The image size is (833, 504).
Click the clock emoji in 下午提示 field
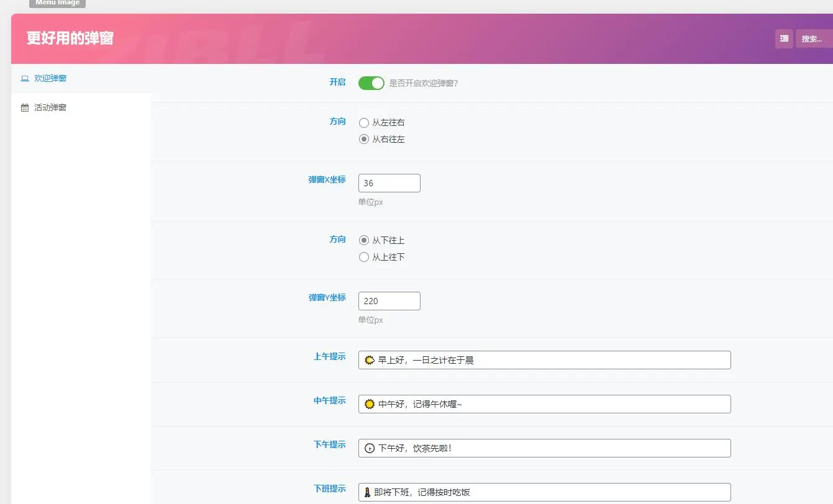(x=369, y=448)
